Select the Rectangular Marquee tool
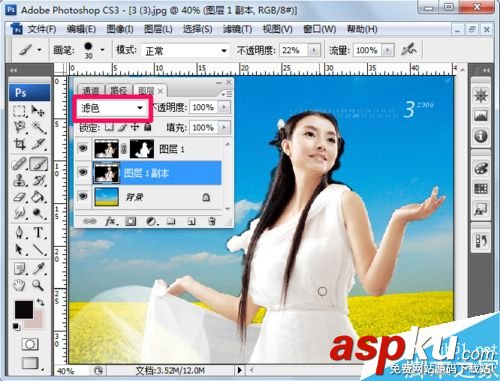500x381 pixels. (20, 111)
